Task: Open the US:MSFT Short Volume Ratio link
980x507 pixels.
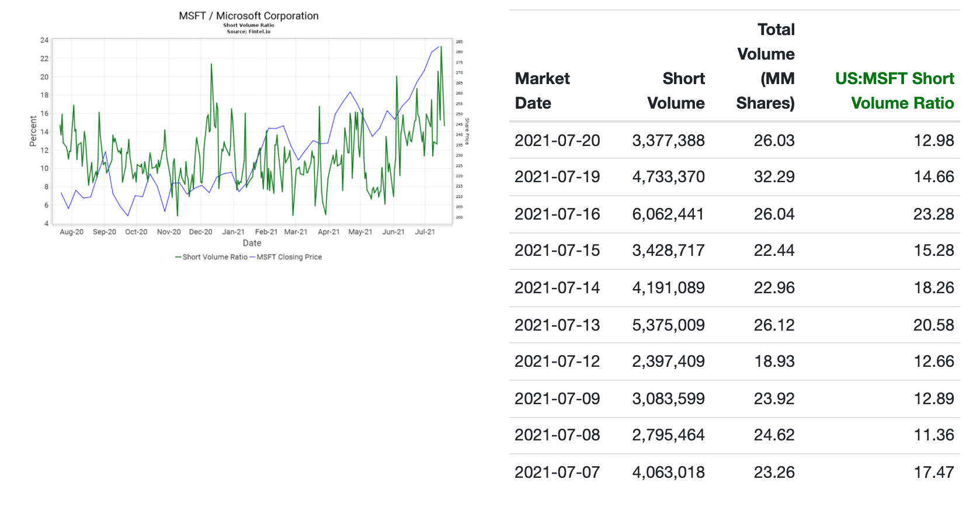Action: [x=895, y=91]
